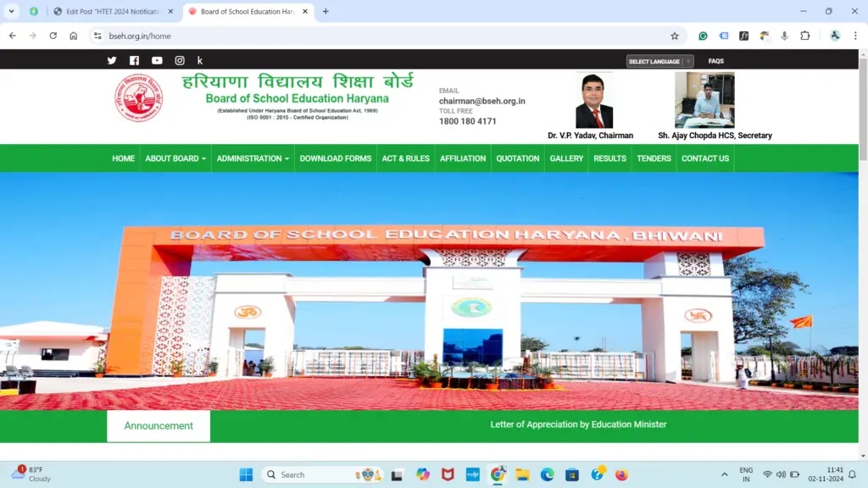
Task: Bookmark this page with the star icon
Action: [674, 36]
